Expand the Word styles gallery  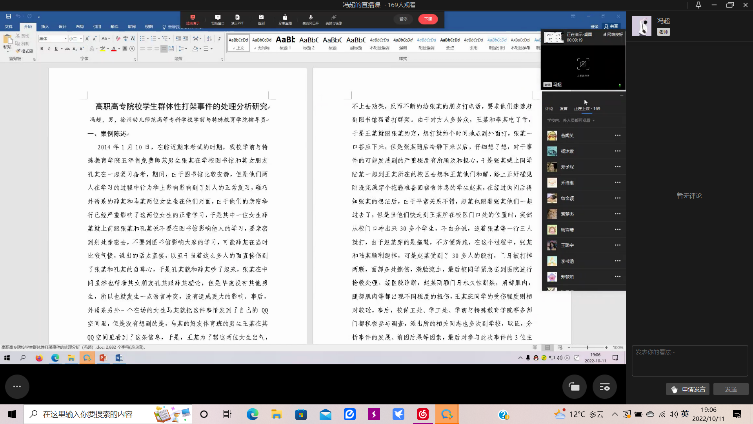(x=537, y=48)
